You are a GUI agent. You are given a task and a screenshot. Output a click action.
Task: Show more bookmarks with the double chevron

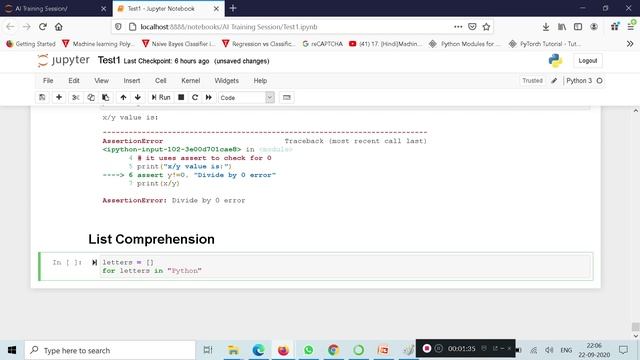coord(630,44)
